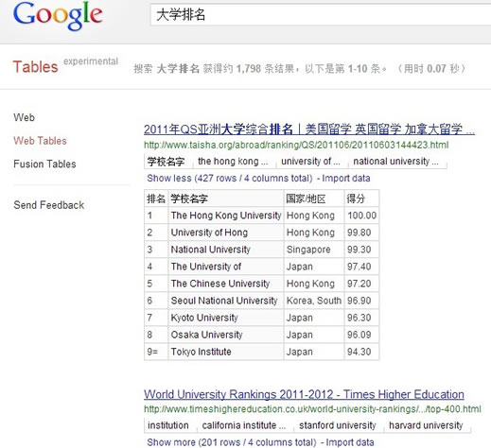
Task: Click the score 97.40 cell
Action: [x=361, y=267]
